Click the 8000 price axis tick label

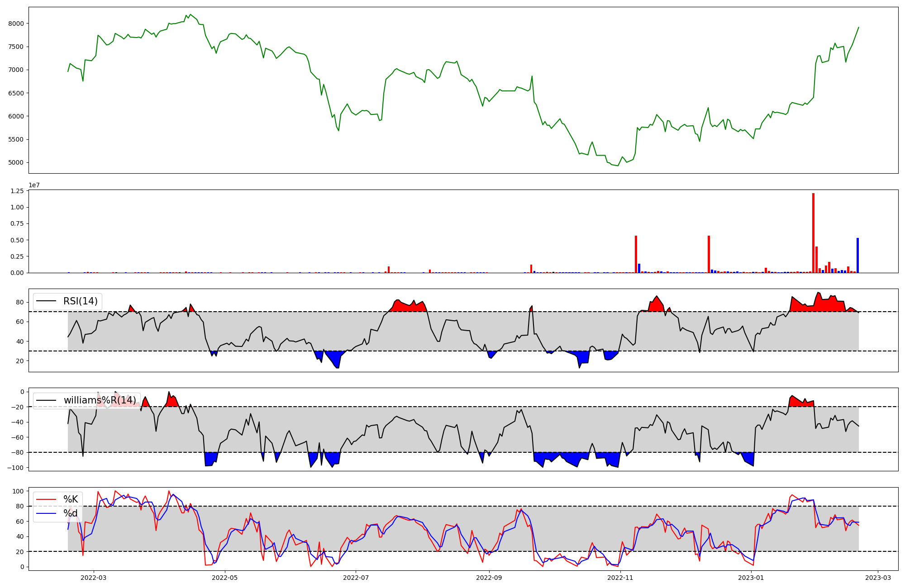coord(17,24)
